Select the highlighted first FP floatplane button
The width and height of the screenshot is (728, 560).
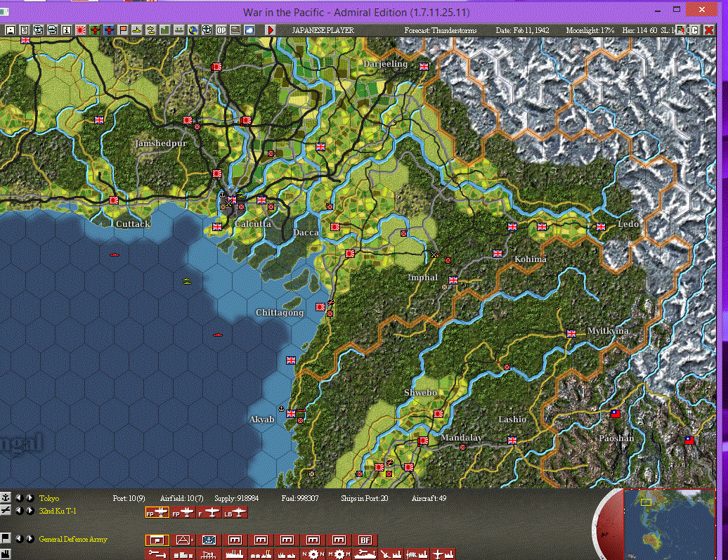click(x=157, y=513)
